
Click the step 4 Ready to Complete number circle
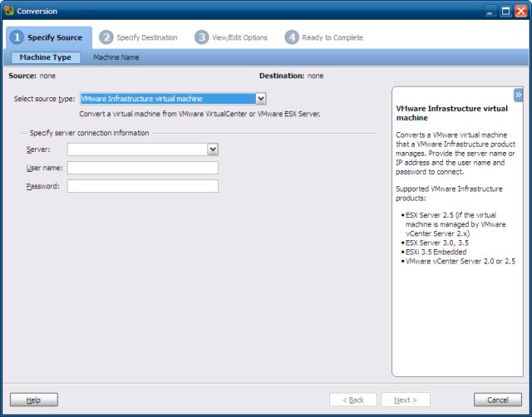[x=291, y=37]
